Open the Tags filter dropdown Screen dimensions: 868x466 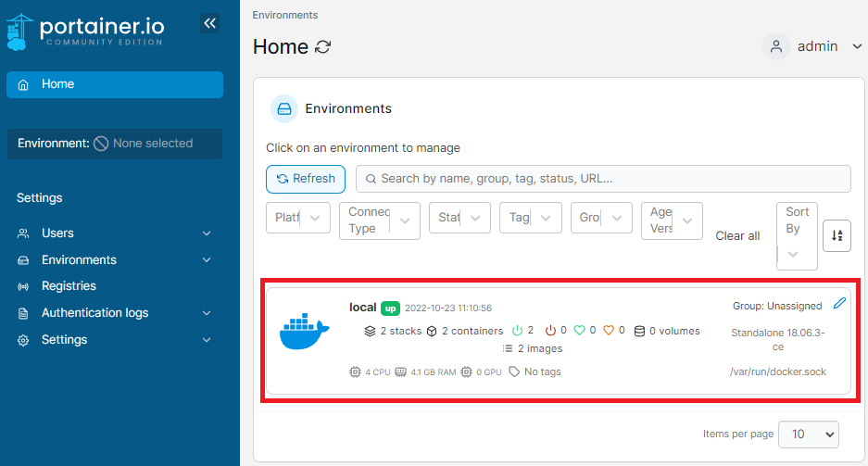[x=530, y=218]
